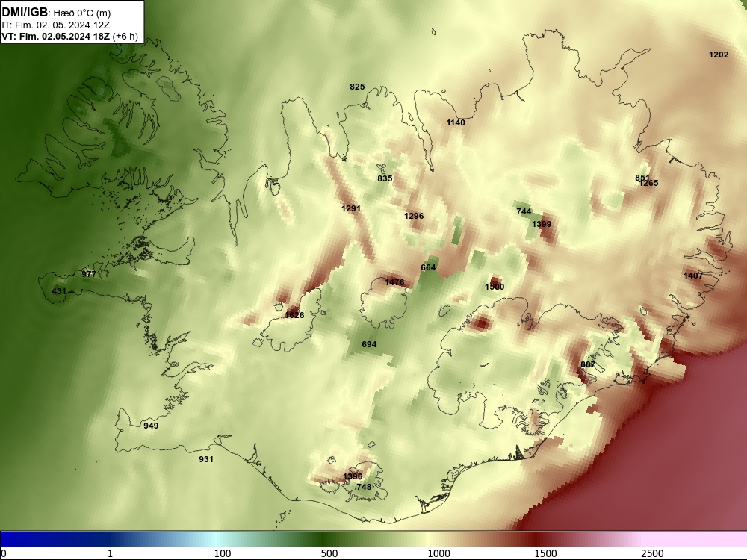
Task: Select the 500 legend tick label
Action: click(329, 553)
